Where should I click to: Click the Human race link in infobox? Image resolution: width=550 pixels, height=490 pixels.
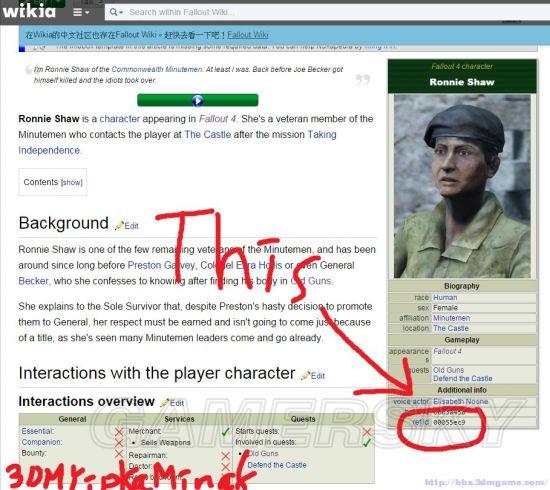(x=445, y=297)
